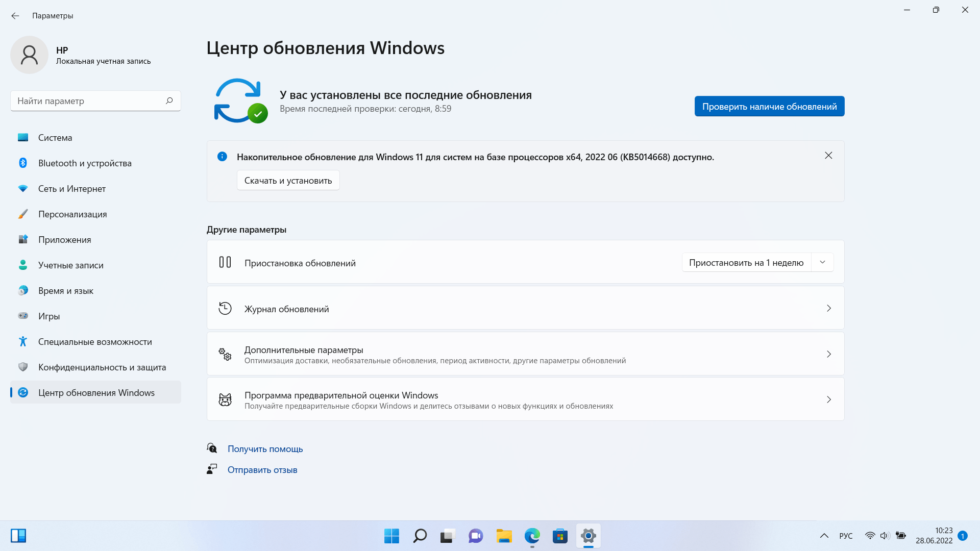Click the help headset icon
This screenshot has width=980, height=551.
(212, 448)
